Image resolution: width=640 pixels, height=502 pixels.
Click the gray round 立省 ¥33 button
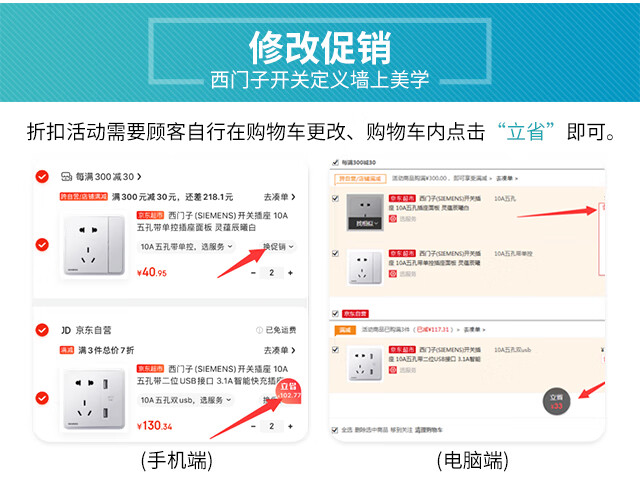556,402
